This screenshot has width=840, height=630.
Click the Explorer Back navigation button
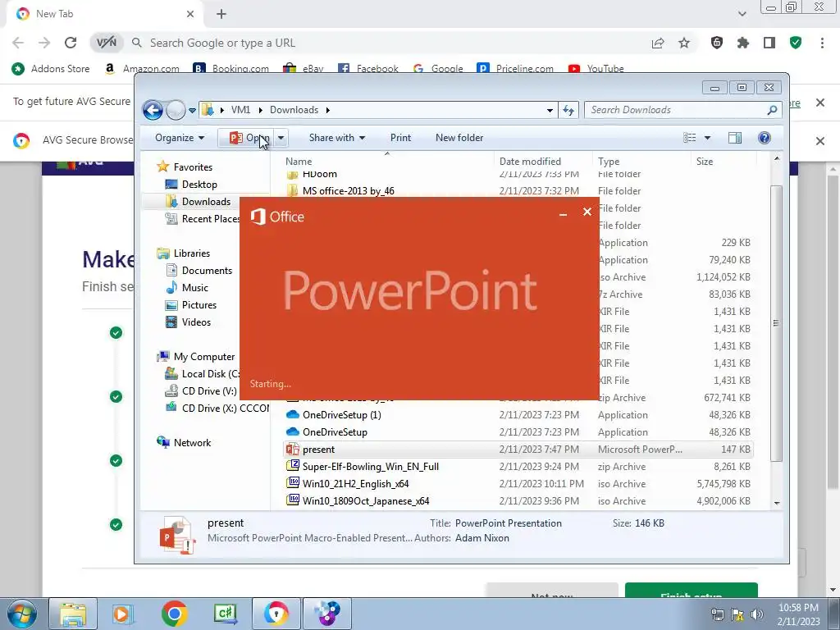153,111
